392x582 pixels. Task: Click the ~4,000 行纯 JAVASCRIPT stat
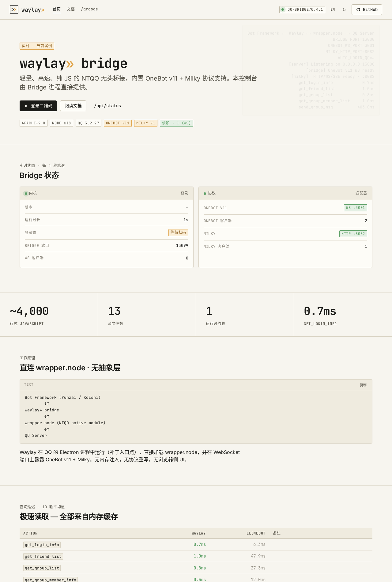click(x=49, y=315)
